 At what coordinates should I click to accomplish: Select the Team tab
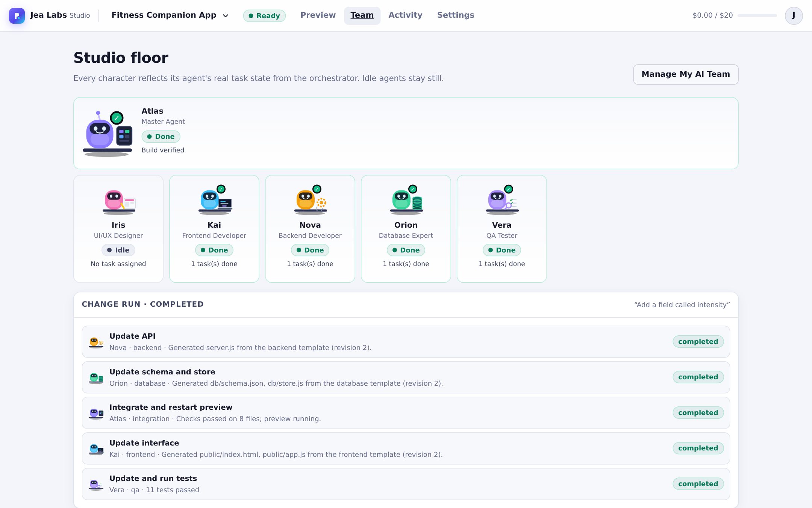362,15
